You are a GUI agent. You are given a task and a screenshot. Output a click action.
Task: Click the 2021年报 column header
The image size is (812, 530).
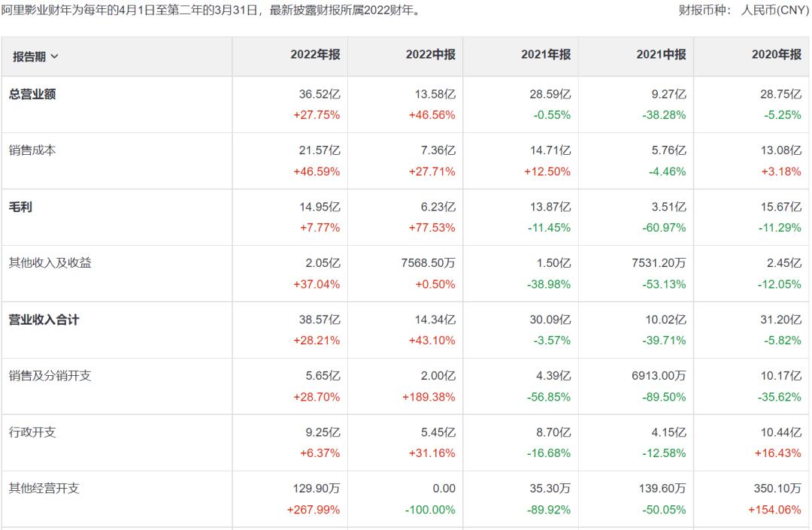coord(545,55)
